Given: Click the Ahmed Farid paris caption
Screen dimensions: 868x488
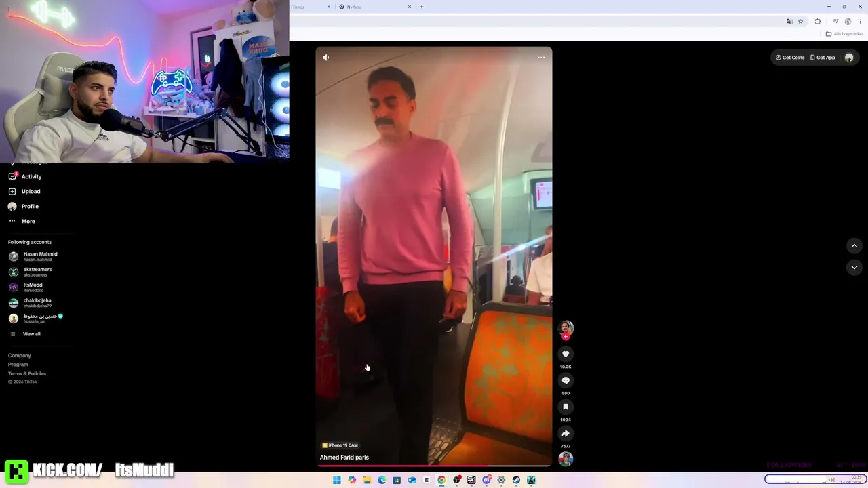Looking at the screenshot, I should pyautogui.click(x=344, y=457).
